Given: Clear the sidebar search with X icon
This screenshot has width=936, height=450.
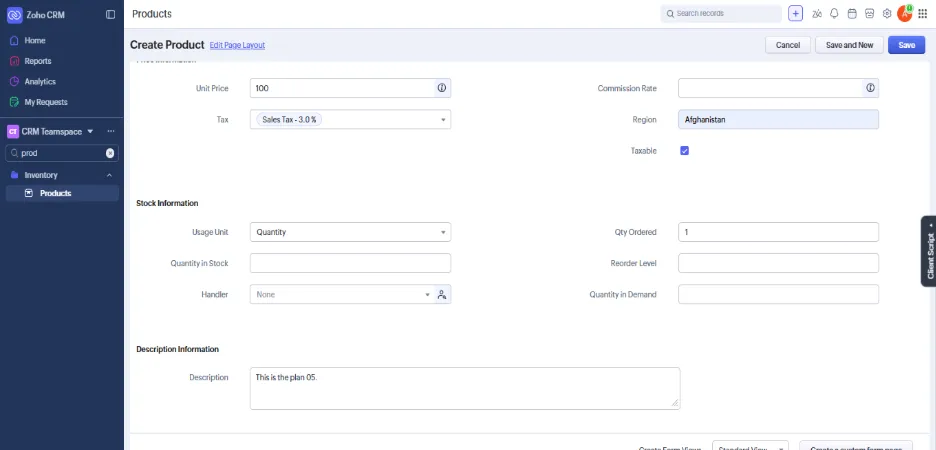Looking at the screenshot, I should pos(110,153).
